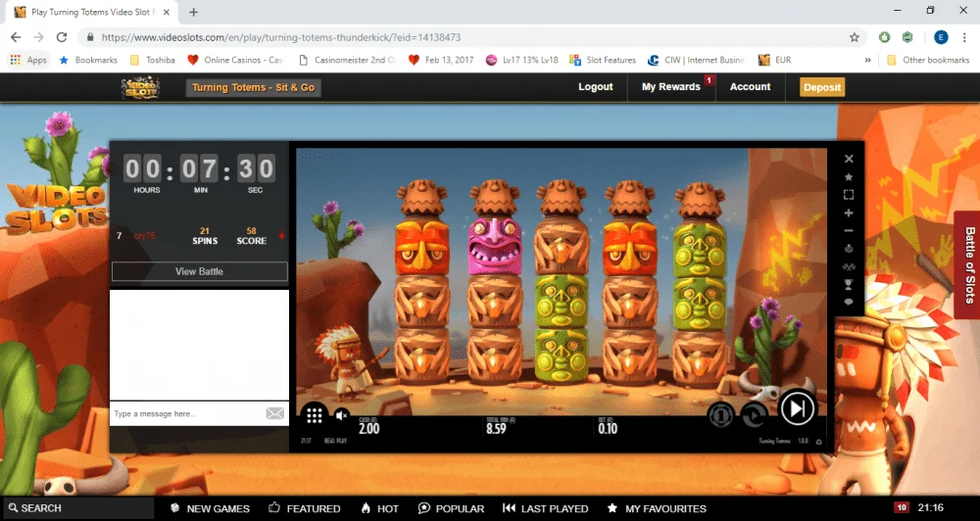This screenshot has height=521, width=980.
Task: Click the tiny settings icon beside version 1.0.0
Action: pos(818,442)
